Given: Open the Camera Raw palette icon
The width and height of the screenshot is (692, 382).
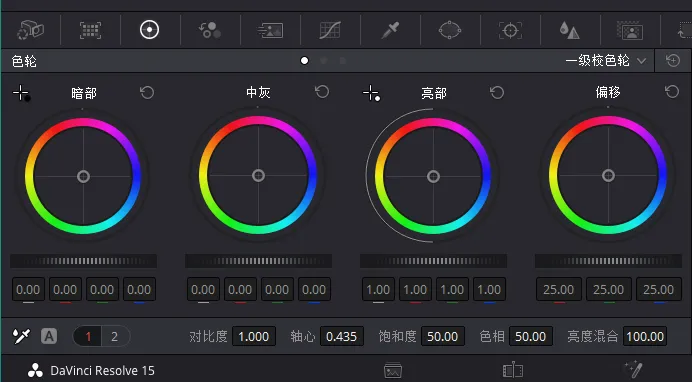Looking at the screenshot, I should coord(30,30).
